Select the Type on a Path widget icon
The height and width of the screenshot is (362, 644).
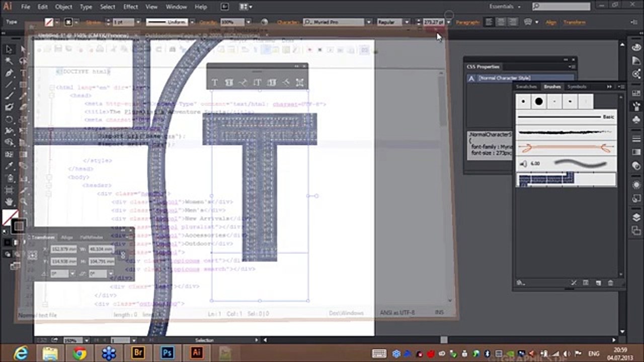pos(243,82)
